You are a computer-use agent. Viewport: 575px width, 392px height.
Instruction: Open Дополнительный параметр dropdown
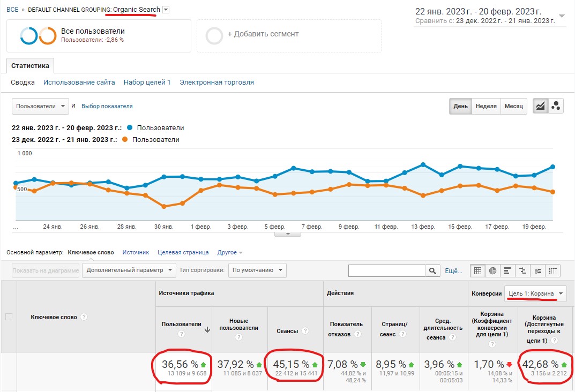point(129,270)
